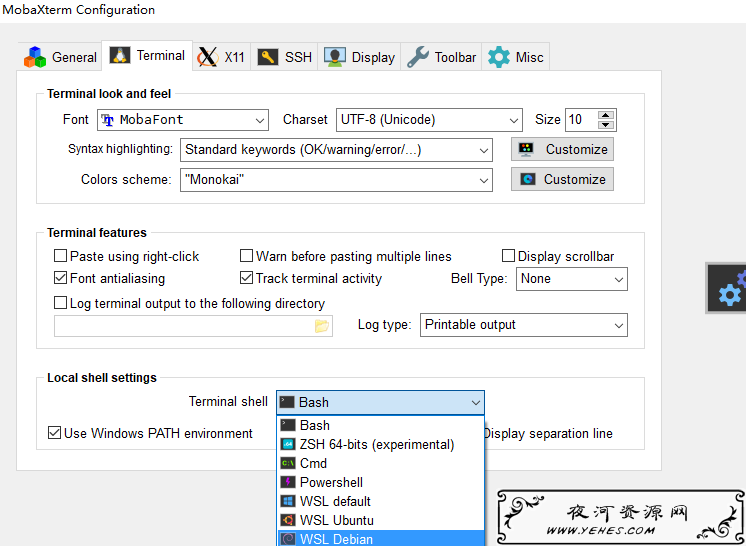The width and height of the screenshot is (746, 546).
Task: Switch to the General tab
Action: 60,57
